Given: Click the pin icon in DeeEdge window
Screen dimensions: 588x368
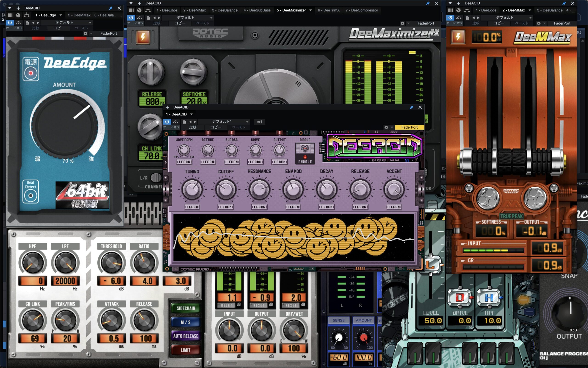Looking at the screenshot, I should 110,8.
